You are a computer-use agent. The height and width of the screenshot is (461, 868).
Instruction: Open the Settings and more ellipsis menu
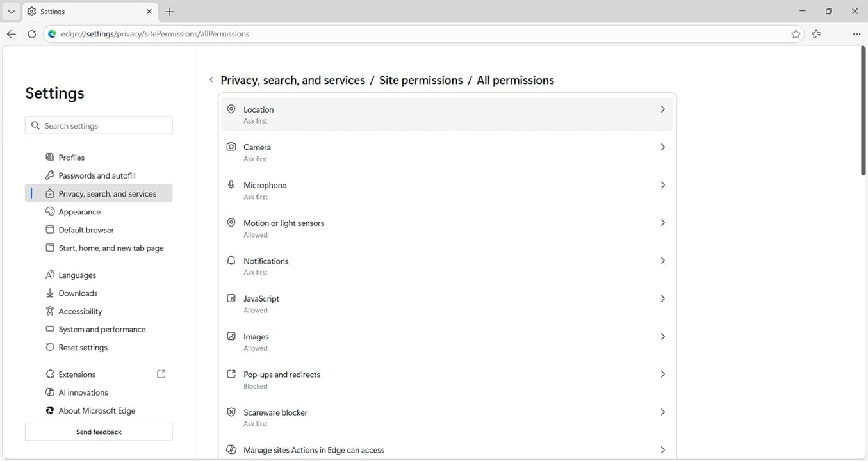856,34
